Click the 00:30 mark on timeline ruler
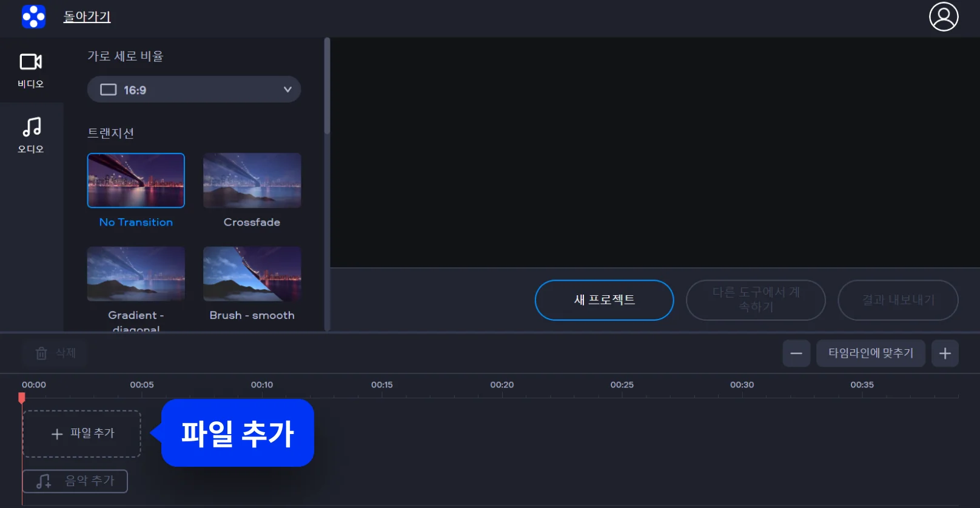The width and height of the screenshot is (980, 508). 742,385
